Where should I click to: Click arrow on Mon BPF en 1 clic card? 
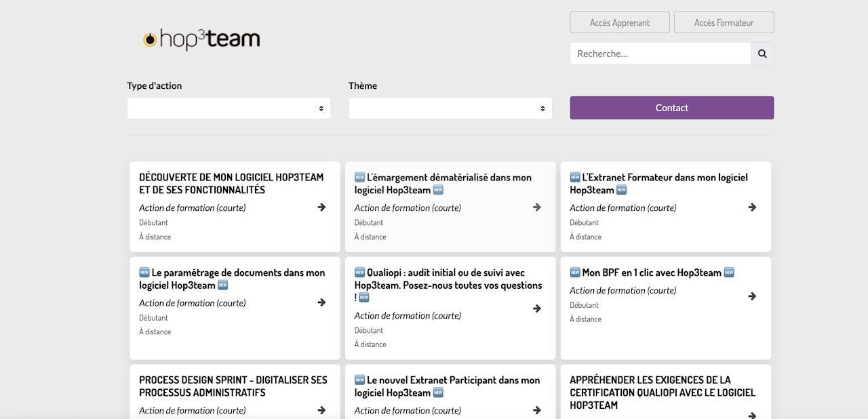752,296
